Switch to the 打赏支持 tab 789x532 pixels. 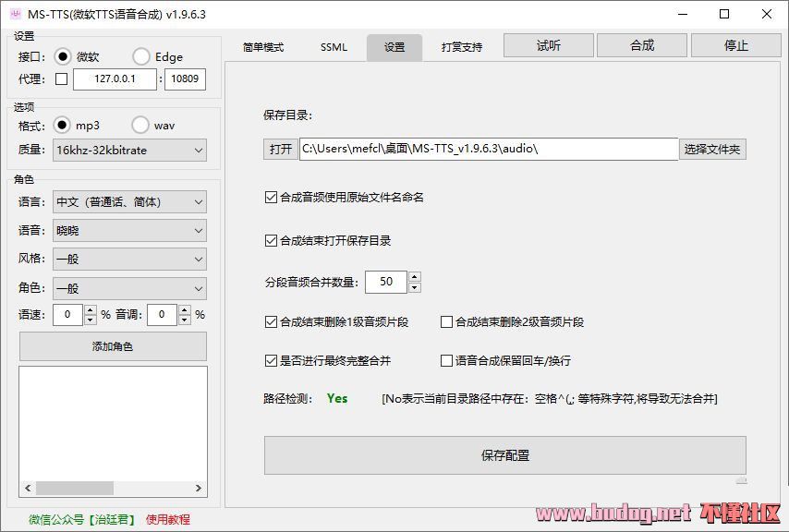point(462,47)
